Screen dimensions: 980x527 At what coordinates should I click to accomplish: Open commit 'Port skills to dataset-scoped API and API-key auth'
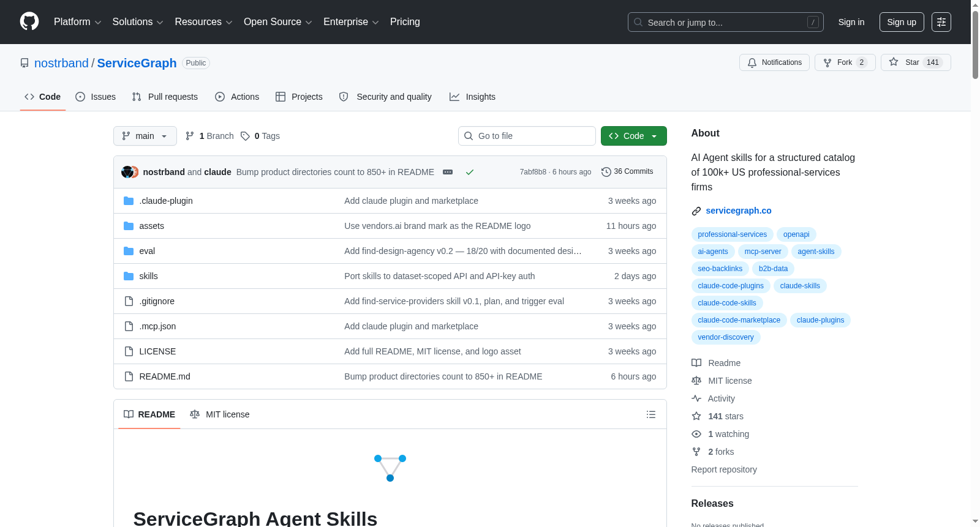tap(440, 276)
